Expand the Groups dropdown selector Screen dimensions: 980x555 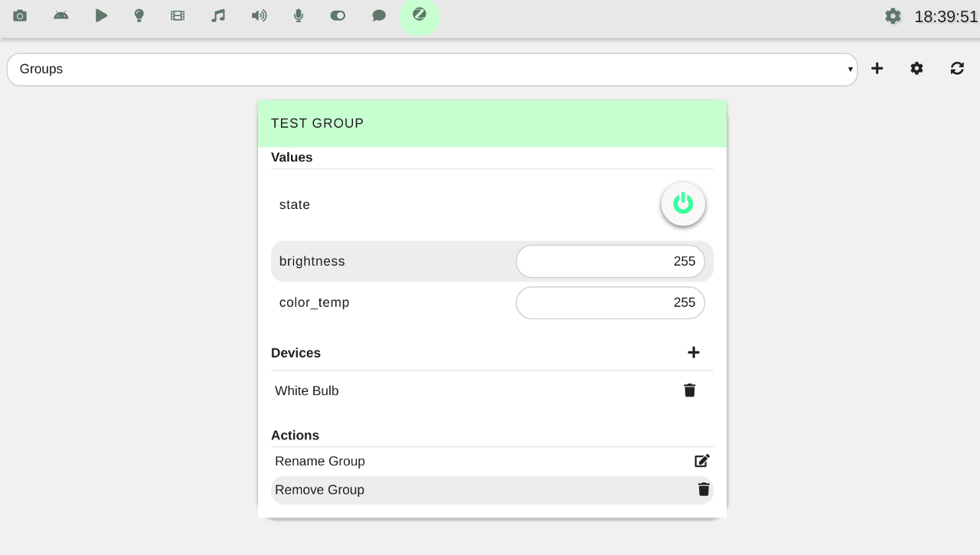pos(432,70)
